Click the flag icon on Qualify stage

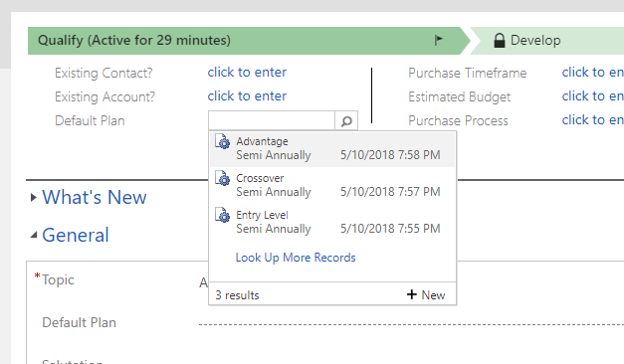(439, 40)
